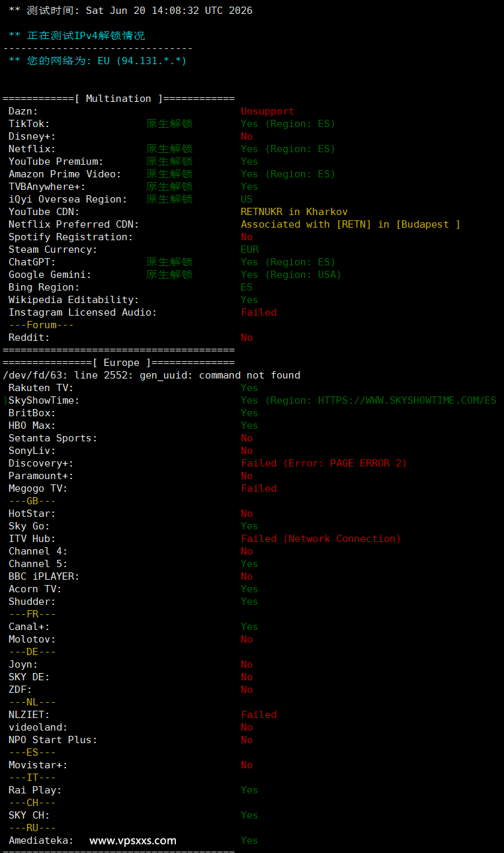Image resolution: width=504 pixels, height=853 pixels.
Task: Select the "Channel 5:" label
Action: 38,564
